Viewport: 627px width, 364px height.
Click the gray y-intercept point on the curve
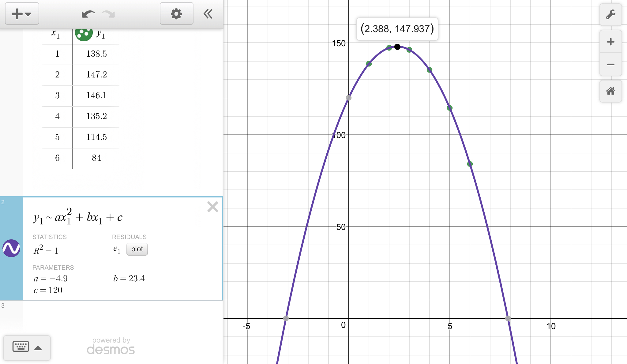348,98
